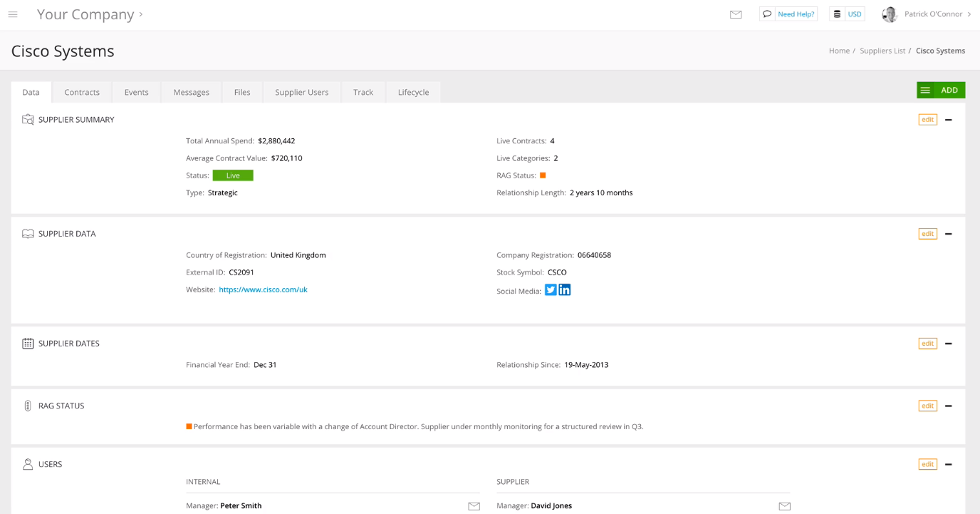This screenshot has height=514, width=980.
Task: Click supplier manager name David Jones
Action: click(x=551, y=505)
